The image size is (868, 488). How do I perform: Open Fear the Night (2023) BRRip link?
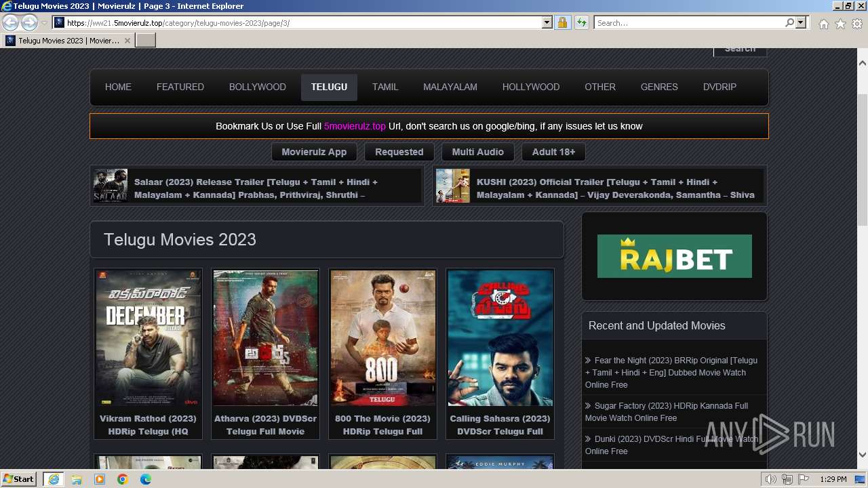(x=671, y=372)
